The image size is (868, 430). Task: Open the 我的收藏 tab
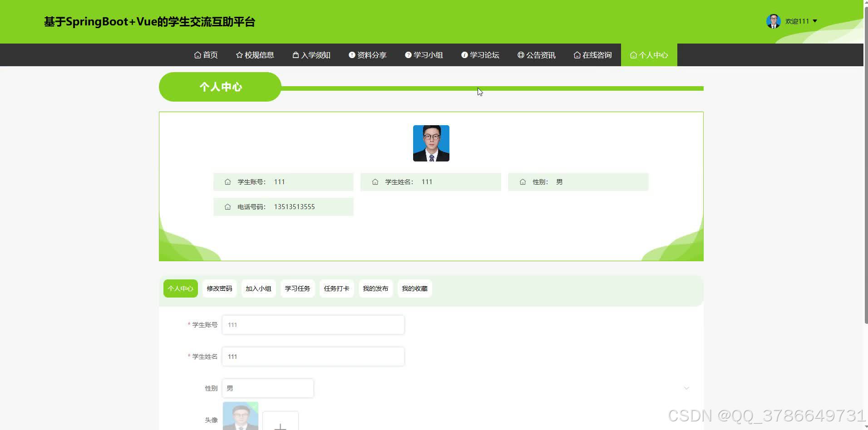pos(414,288)
